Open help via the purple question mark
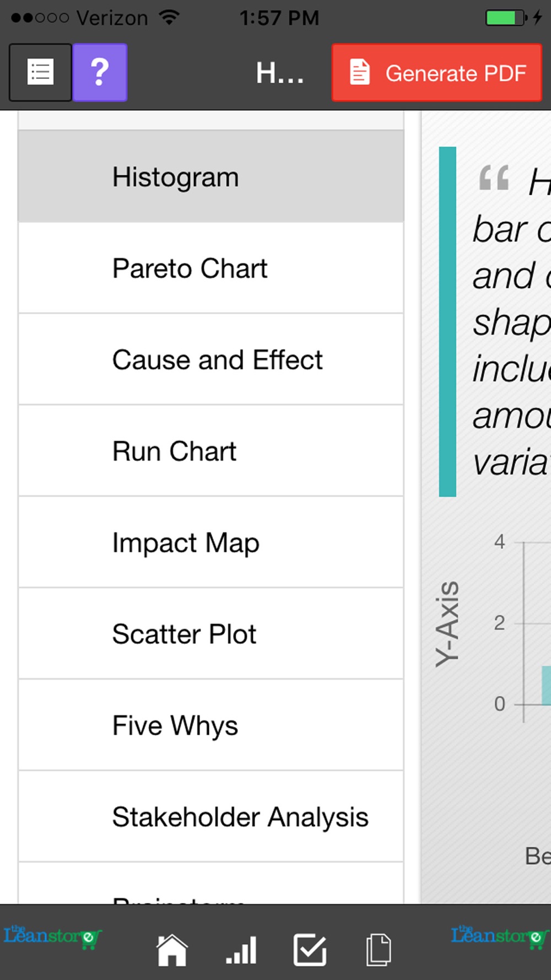This screenshot has height=980, width=551. pos(100,72)
